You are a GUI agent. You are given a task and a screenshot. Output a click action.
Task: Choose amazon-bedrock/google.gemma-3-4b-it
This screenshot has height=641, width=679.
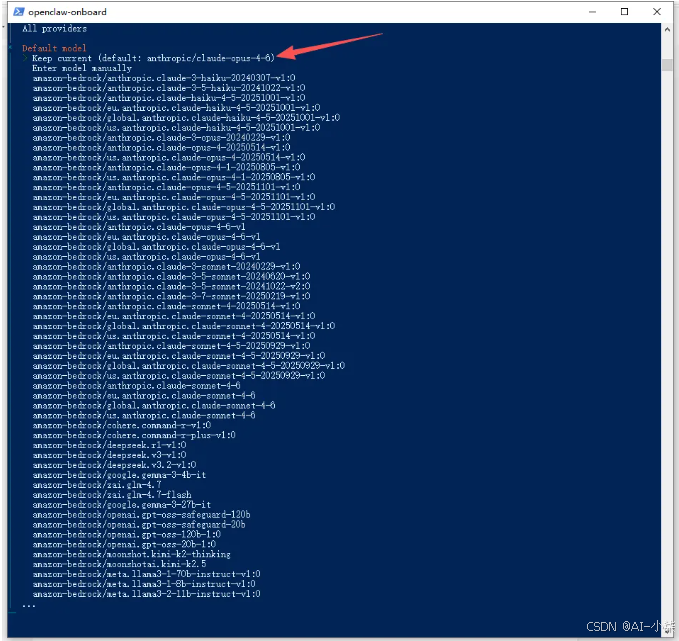tap(120, 475)
